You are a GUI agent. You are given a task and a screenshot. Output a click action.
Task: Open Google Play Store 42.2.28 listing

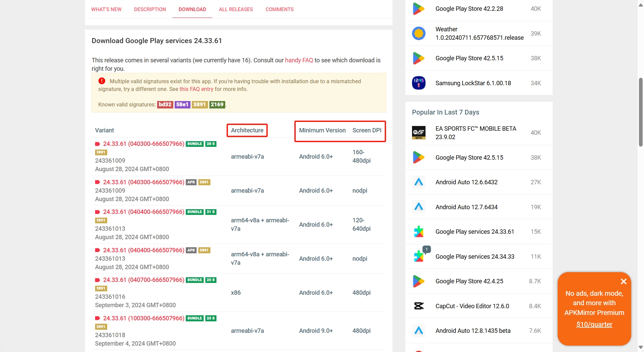[x=469, y=9]
